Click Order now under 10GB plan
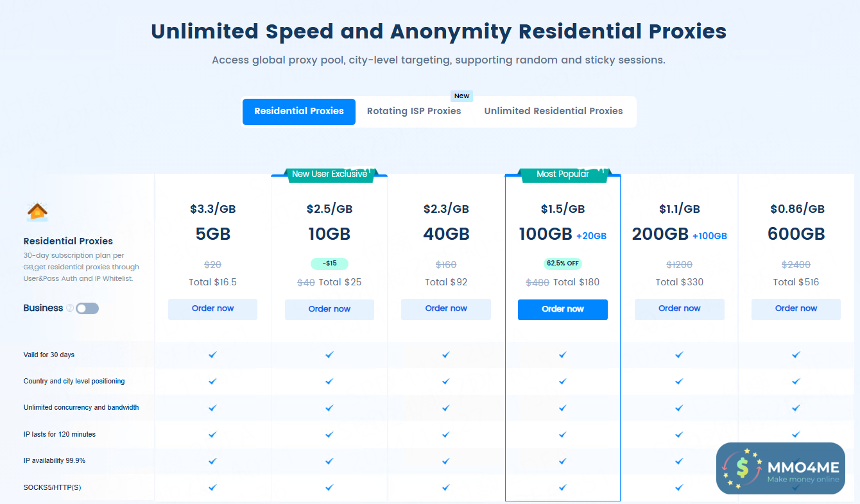Viewport: 860px width, 504px height. [329, 309]
